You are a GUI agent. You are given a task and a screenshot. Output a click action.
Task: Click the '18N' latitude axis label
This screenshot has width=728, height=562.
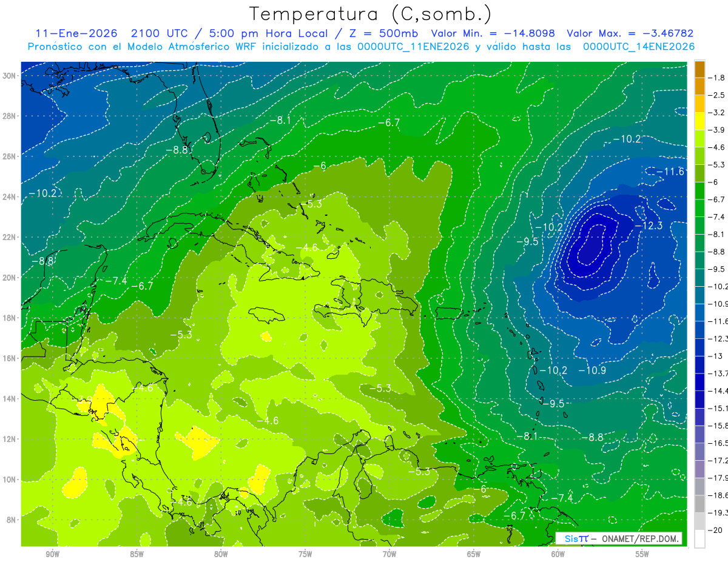10,318
